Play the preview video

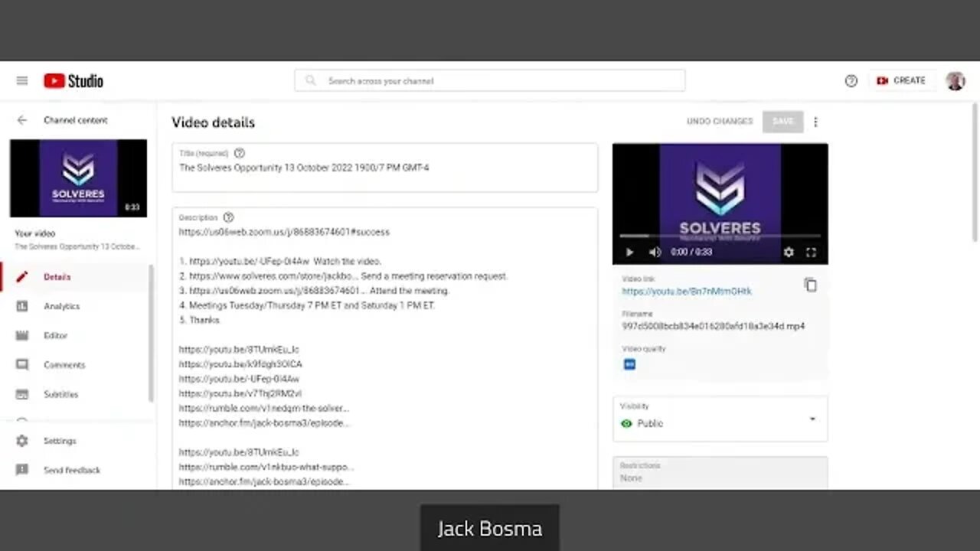coord(630,252)
